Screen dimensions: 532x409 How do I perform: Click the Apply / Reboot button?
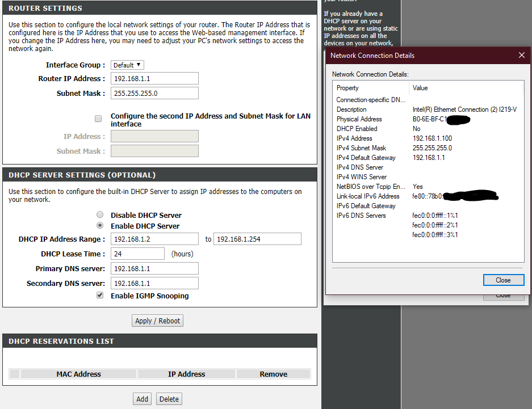[x=157, y=321]
